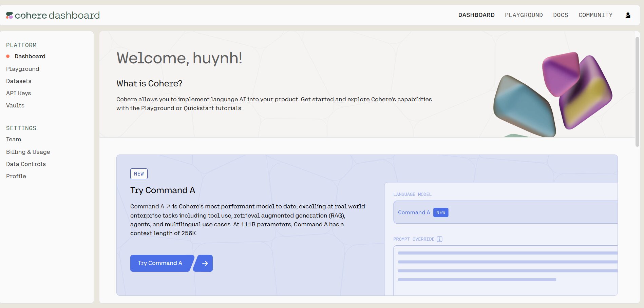
Task: Click the Try Command A button
Action: 160,263
